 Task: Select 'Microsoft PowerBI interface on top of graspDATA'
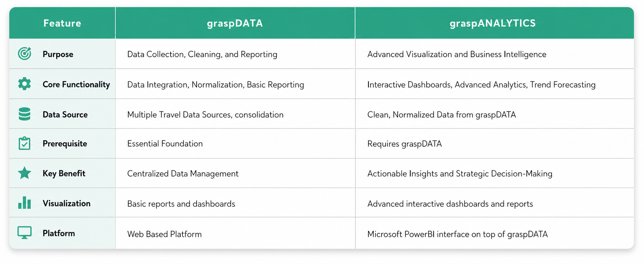click(x=457, y=234)
